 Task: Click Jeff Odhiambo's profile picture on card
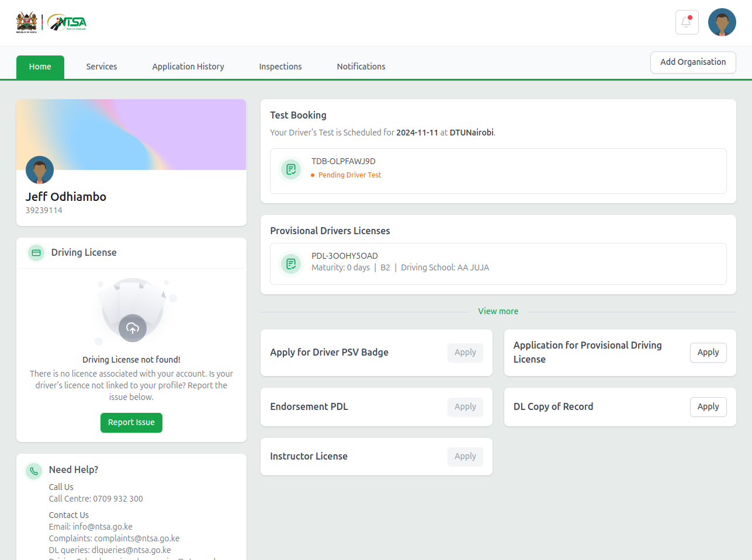40,170
